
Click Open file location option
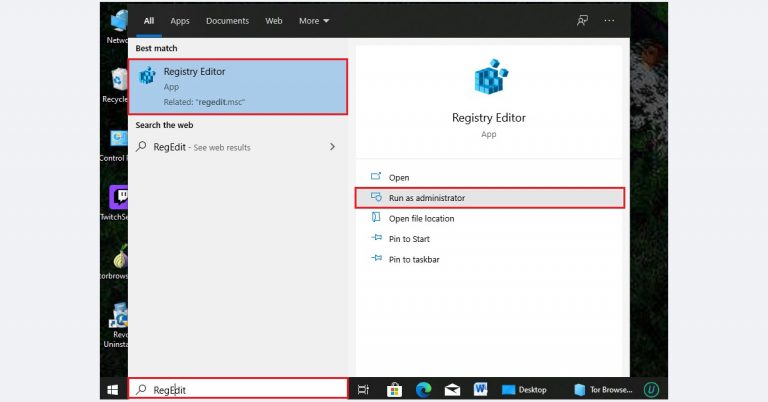tap(421, 218)
